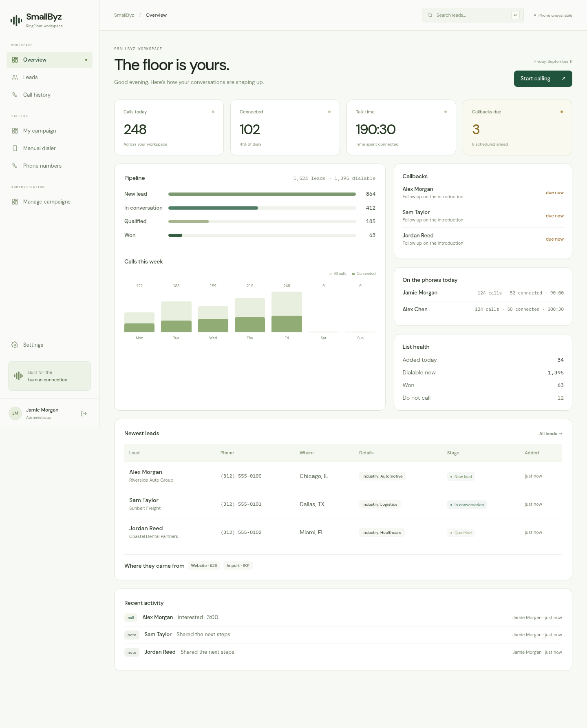Click the waveform icon in the Built for card
Image resolution: width=587 pixels, height=728 pixels.
coord(19,376)
